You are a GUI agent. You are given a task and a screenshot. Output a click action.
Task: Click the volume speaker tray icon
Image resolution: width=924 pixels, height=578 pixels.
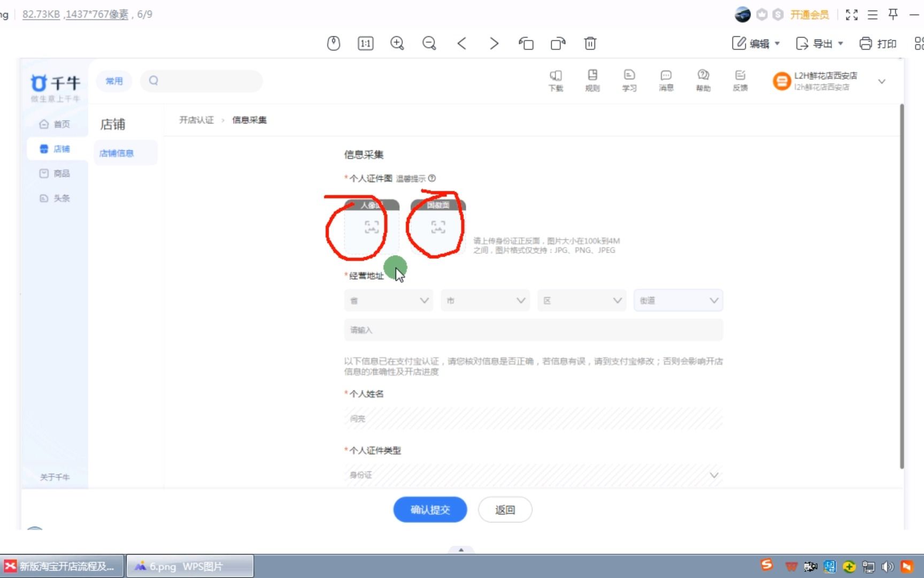point(888,566)
